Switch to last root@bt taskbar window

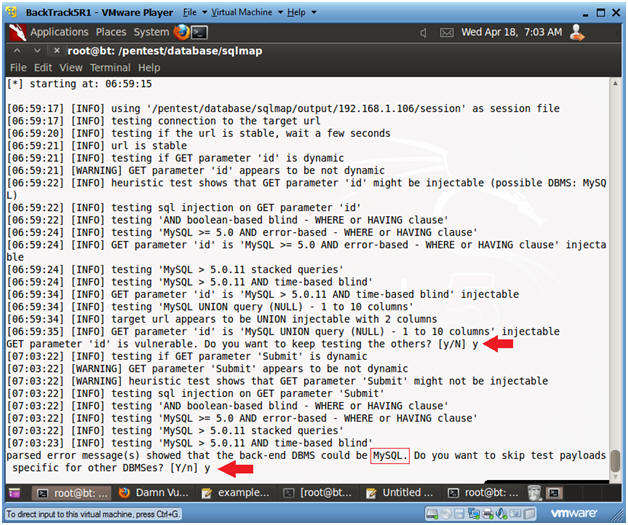point(483,493)
